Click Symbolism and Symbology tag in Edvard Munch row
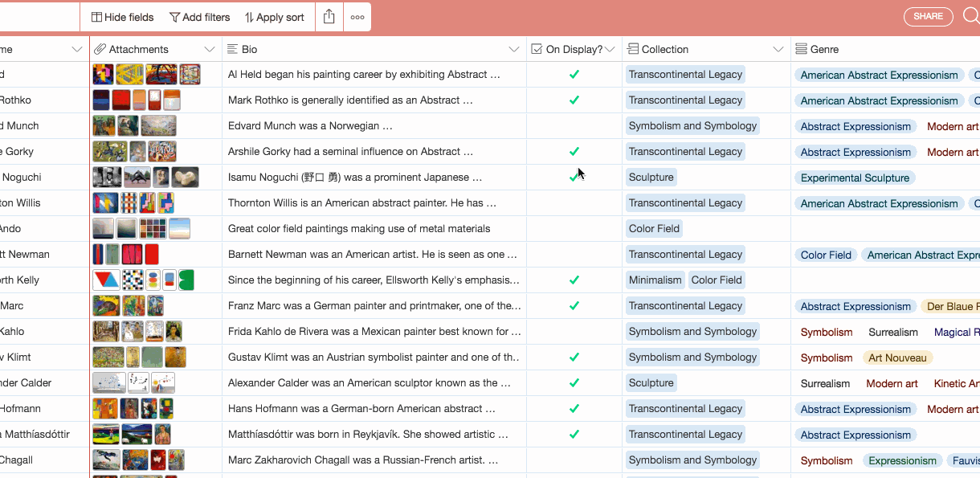The image size is (980, 478). click(692, 126)
